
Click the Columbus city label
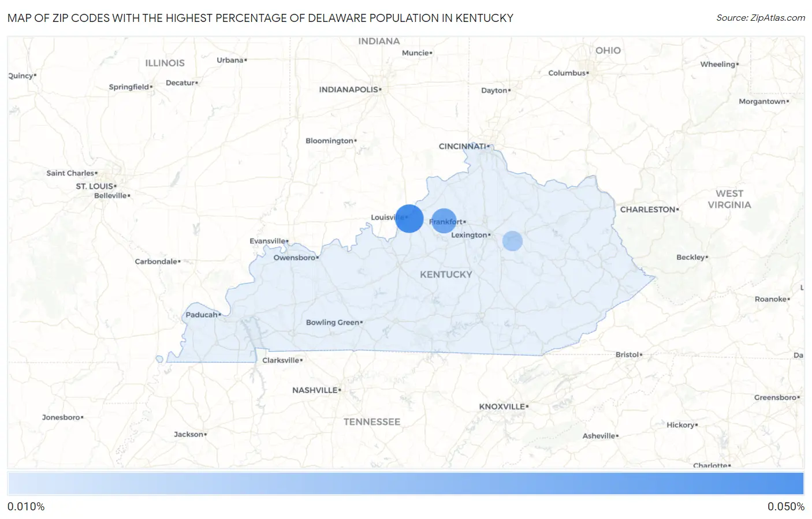click(x=567, y=73)
